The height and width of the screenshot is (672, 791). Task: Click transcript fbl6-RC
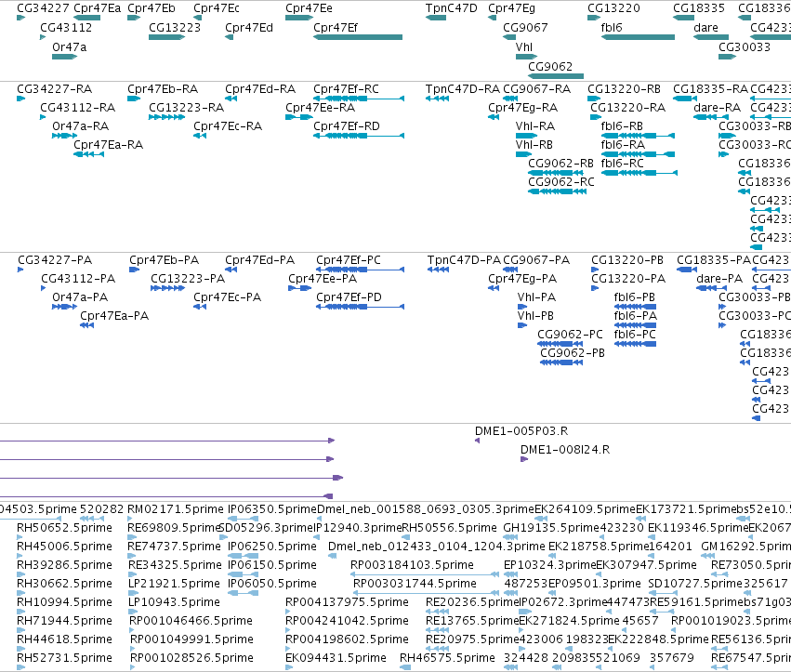(639, 173)
